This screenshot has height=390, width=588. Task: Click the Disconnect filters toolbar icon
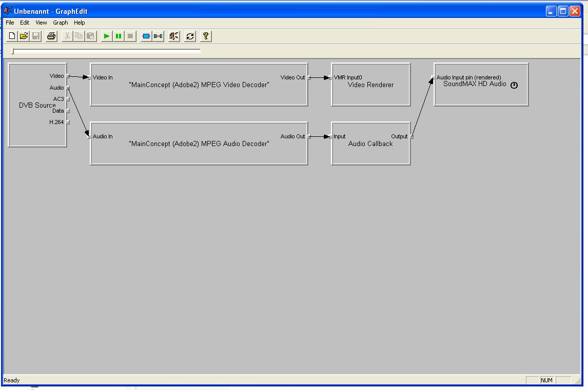point(158,36)
